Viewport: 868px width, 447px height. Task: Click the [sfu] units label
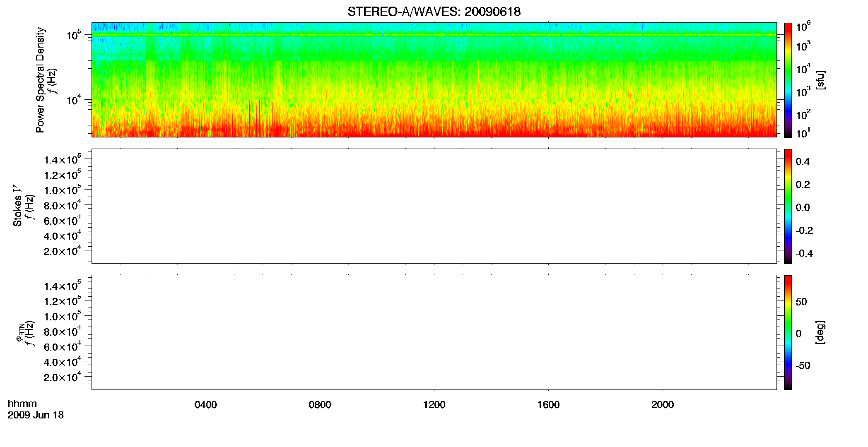coord(820,80)
